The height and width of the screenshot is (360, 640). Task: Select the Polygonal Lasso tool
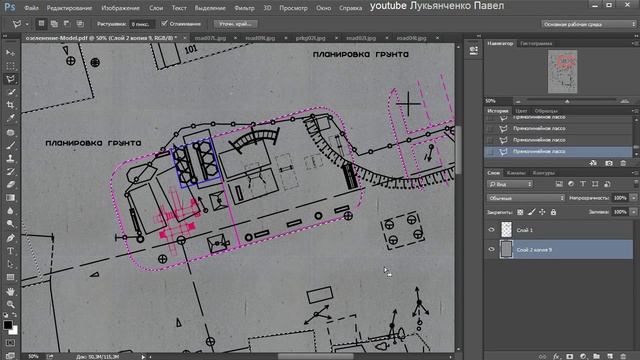click(x=11, y=79)
